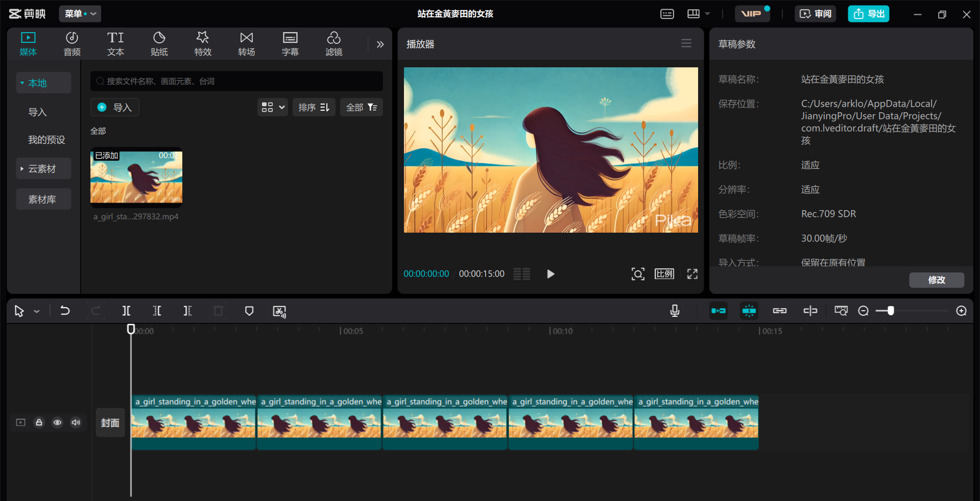Viewport: 980px width, 501px height.
Task: Open the grid view mode dropdown
Action: click(273, 107)
